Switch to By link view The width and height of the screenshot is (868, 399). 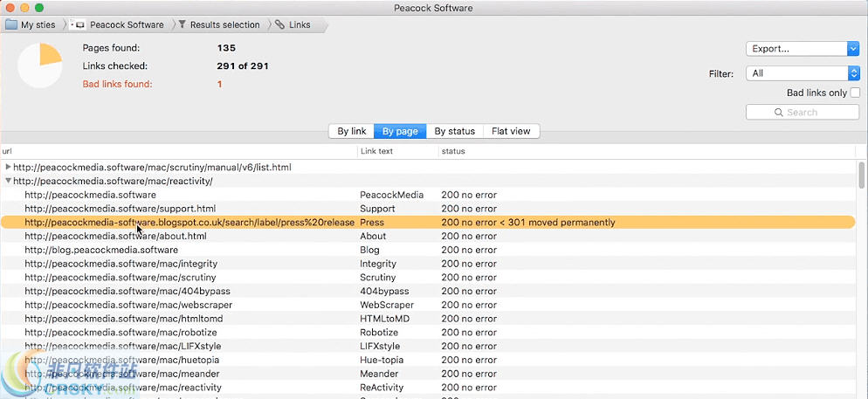point(352,131)
